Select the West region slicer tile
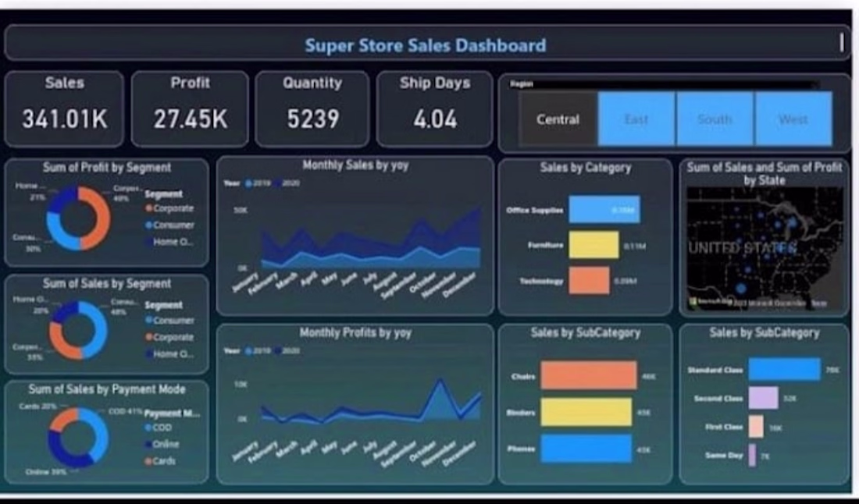The width and height of the screenshot is (859, 504). pos(793,119)
